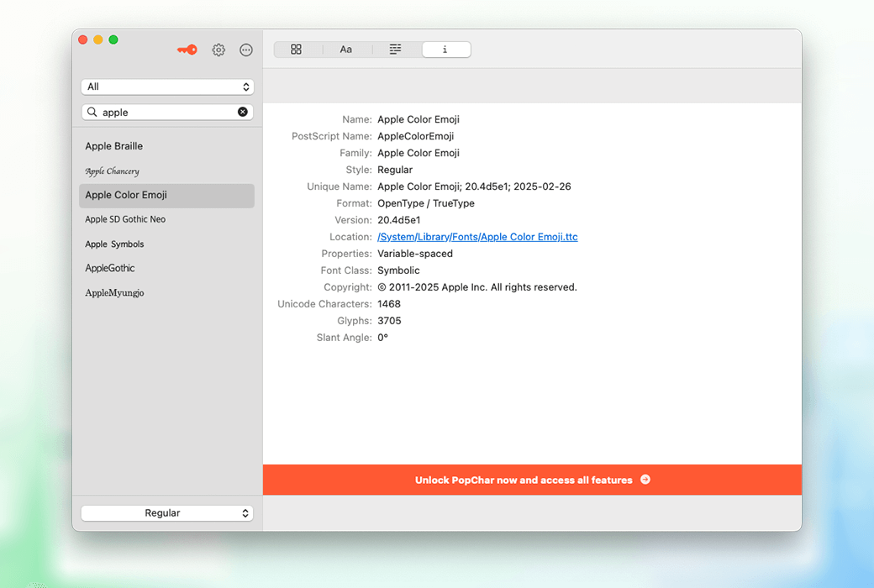
Task: Switch to the Aa font preview view
Action: click(346, 50)
